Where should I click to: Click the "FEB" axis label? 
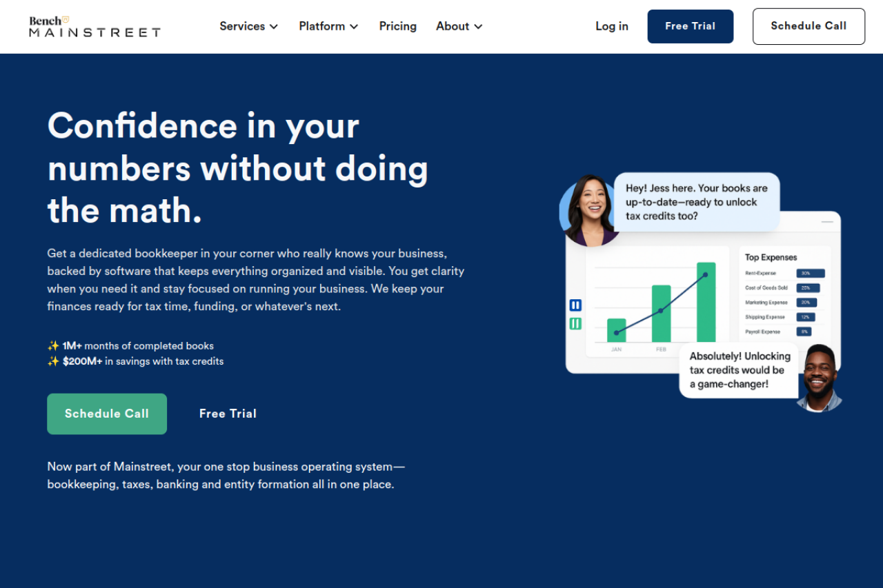(x=662, y=349)
